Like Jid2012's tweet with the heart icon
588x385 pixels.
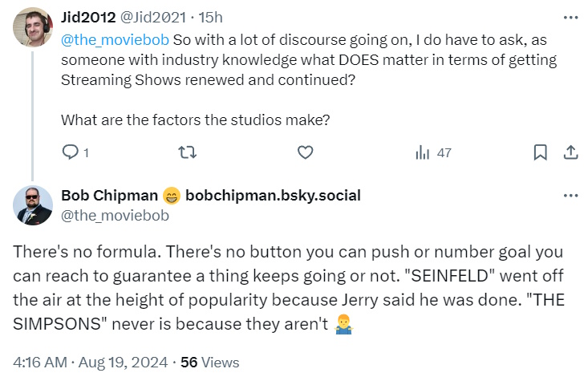pyautogui.click(x=305, y=152)
